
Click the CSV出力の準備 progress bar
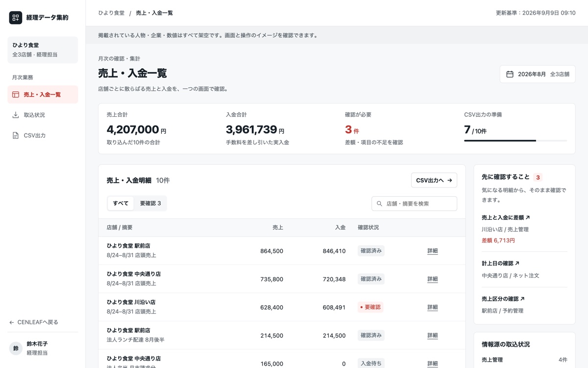515,141
